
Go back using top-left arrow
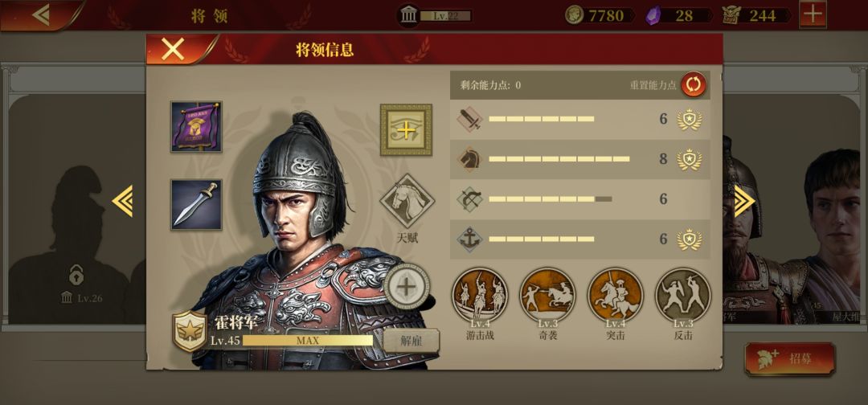[40, 15]
